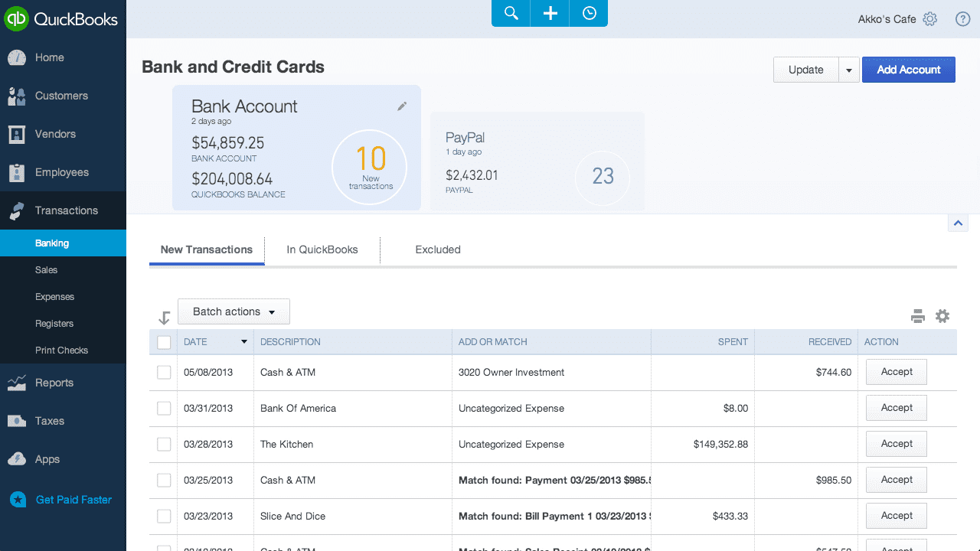Click the Customers sidebar icon
This screenshot has width=980, height=551.
[17, 96]
